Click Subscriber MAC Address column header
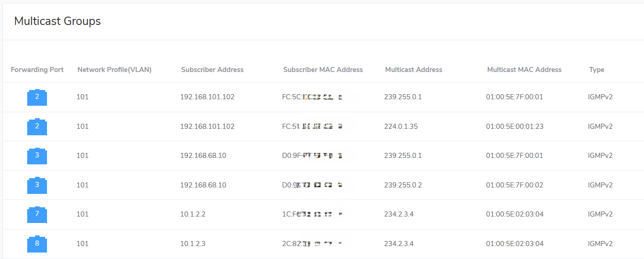 323,70
